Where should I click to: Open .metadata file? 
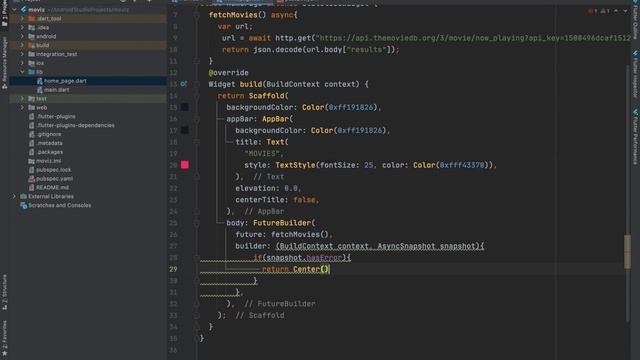(x=50, y=143)
